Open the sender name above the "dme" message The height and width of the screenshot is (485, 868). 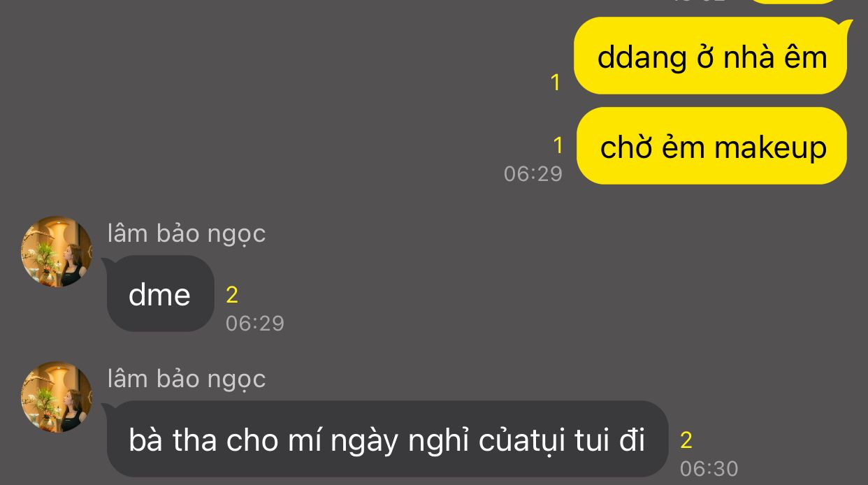tap(187, 233)
